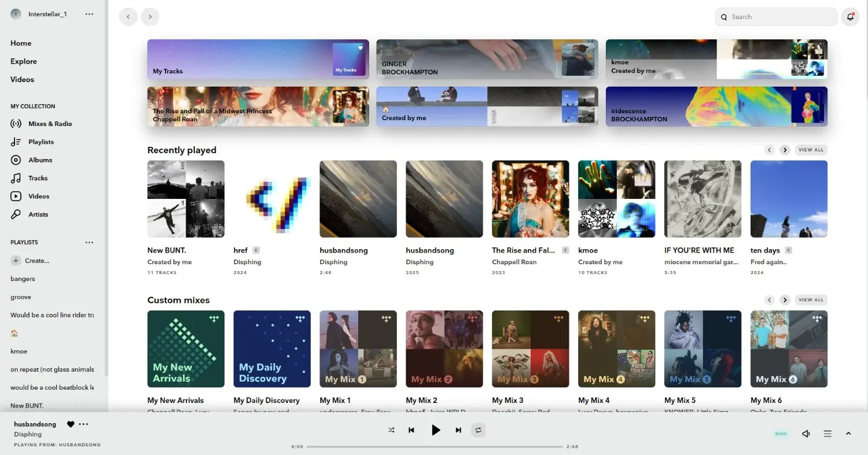Toggle shuffle playback
The height and width of the screenshot is (455, 868).
(x=391, y=430)
